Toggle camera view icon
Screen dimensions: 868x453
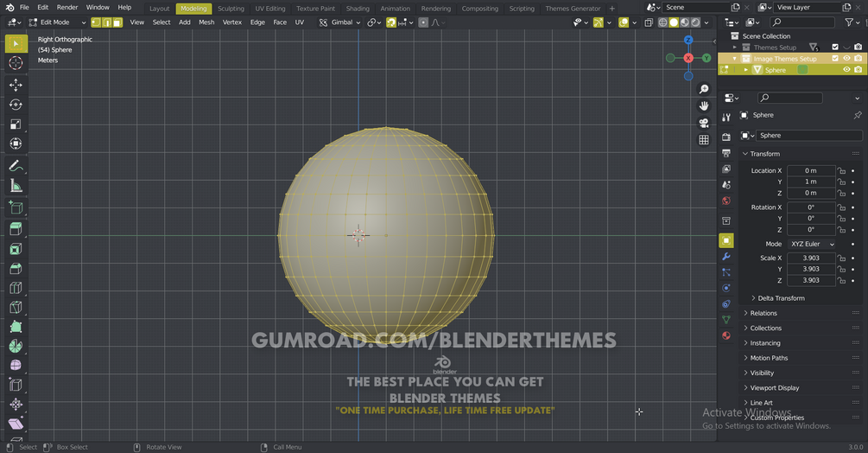704,123
